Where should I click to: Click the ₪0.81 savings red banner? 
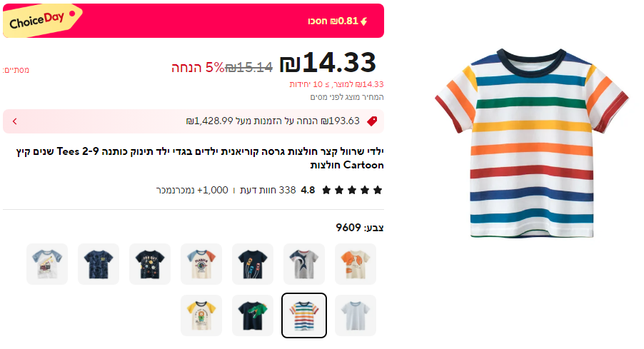coord(214,21)
